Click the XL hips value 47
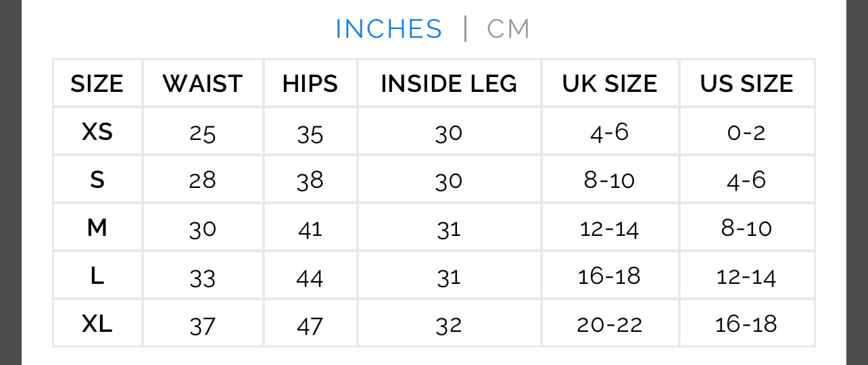This screenshot has height=365, width=868. pyautogui.click(x=310, y=326)
